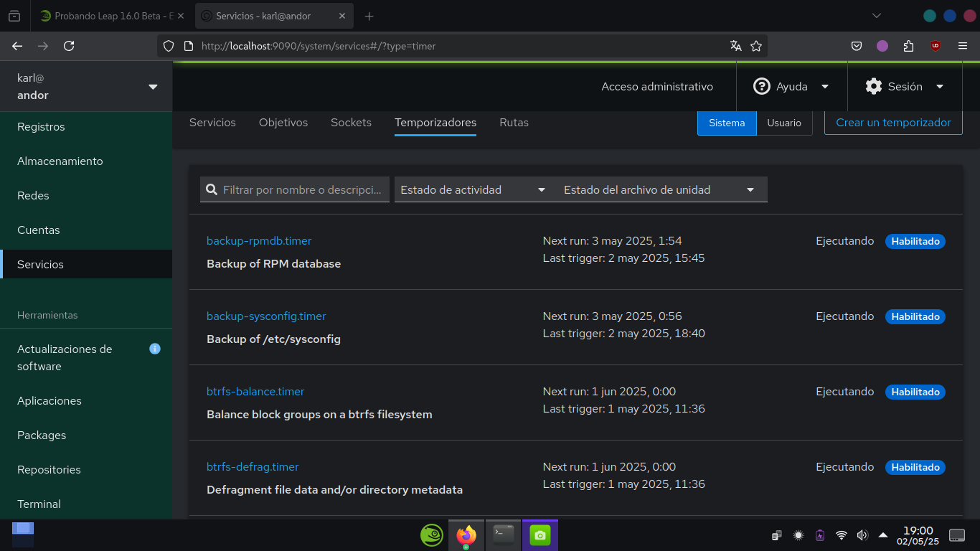Open the Firefox extensions puzzle icon

click(x=908, y=46)
